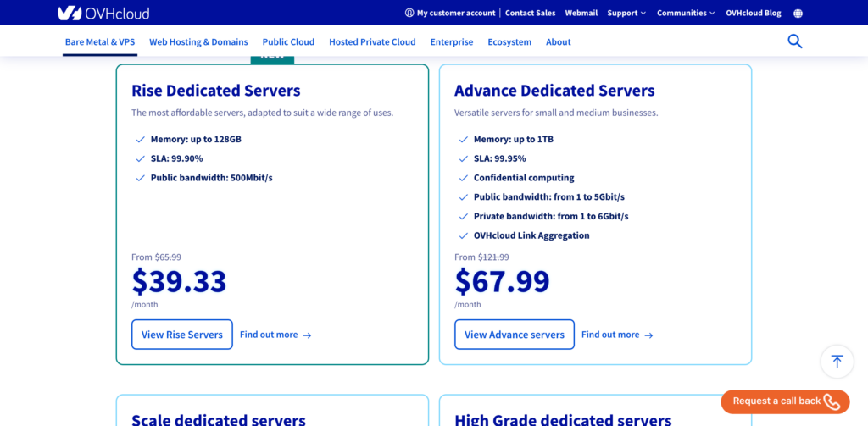Click 'Memory: up to 1TB' text
868x426 pixels.
pyautogui.click(x=514, y=140)
